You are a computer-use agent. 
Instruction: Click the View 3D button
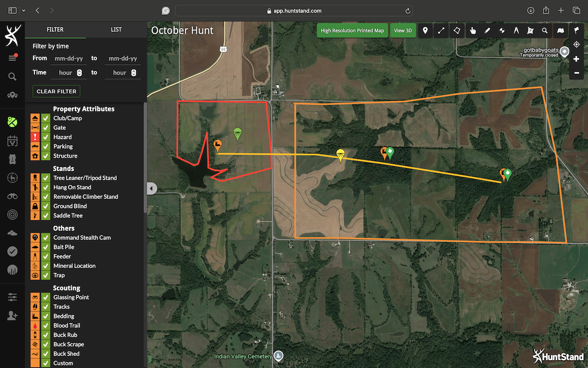coord(403,30)
